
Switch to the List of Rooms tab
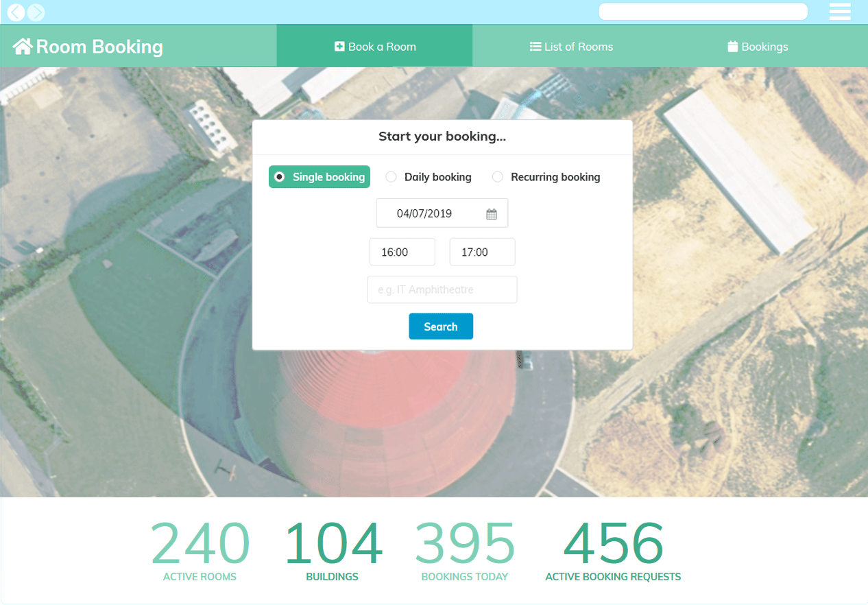(x=571, y=47)
